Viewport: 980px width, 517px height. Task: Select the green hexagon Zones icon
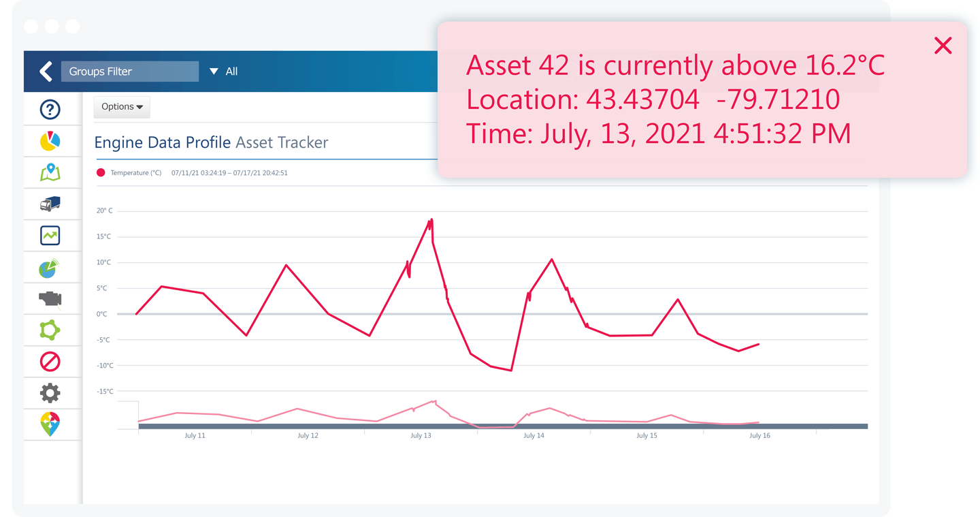coord(50,330)
